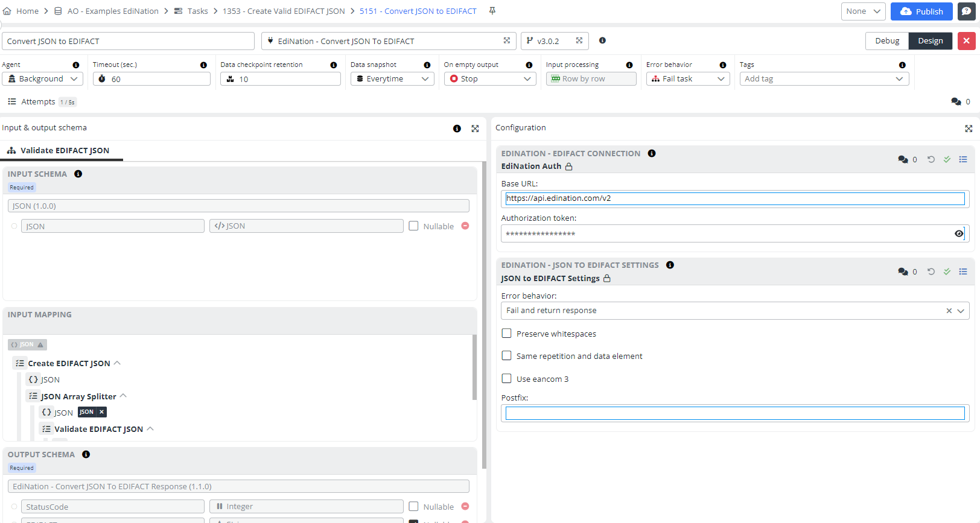Click the Postfix input field
The image size is (980, 523).
pos(734,413)
